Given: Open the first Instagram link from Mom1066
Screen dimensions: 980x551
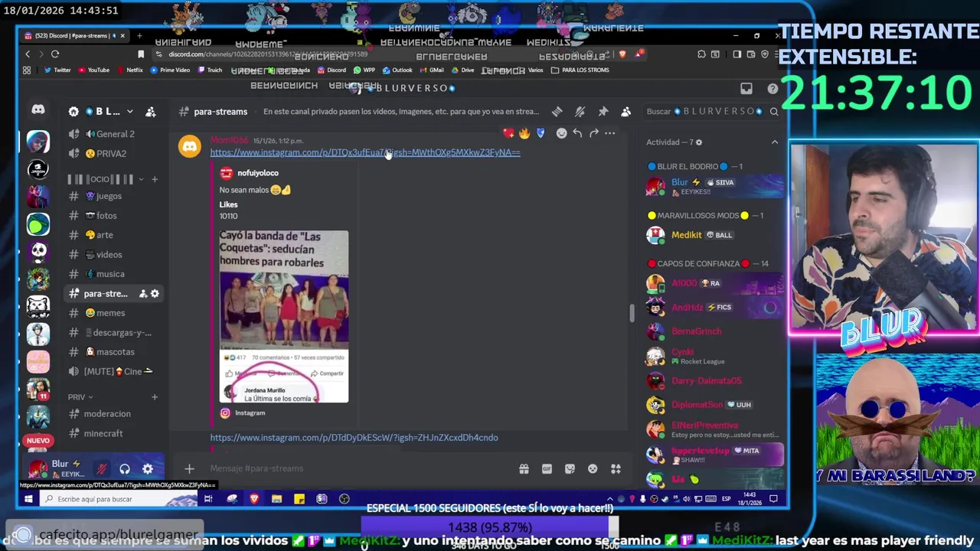Looking at the screenshot, I should 365,152.
